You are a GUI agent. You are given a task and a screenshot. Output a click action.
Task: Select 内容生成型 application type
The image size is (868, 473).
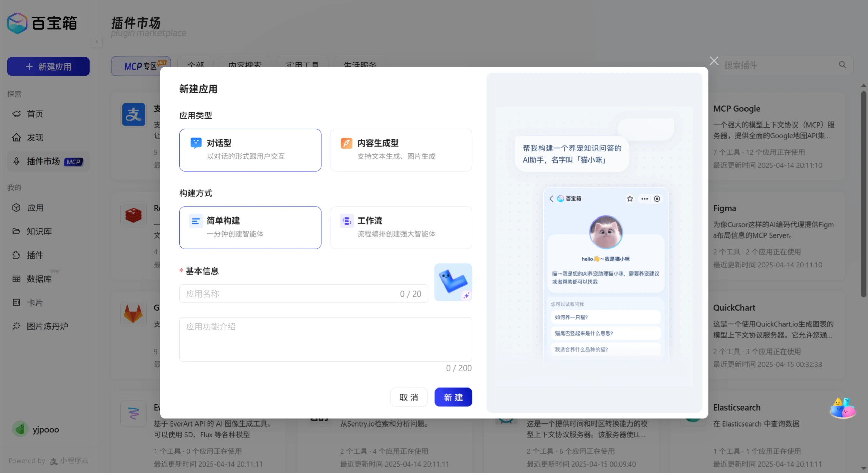(x=400, y=150)
